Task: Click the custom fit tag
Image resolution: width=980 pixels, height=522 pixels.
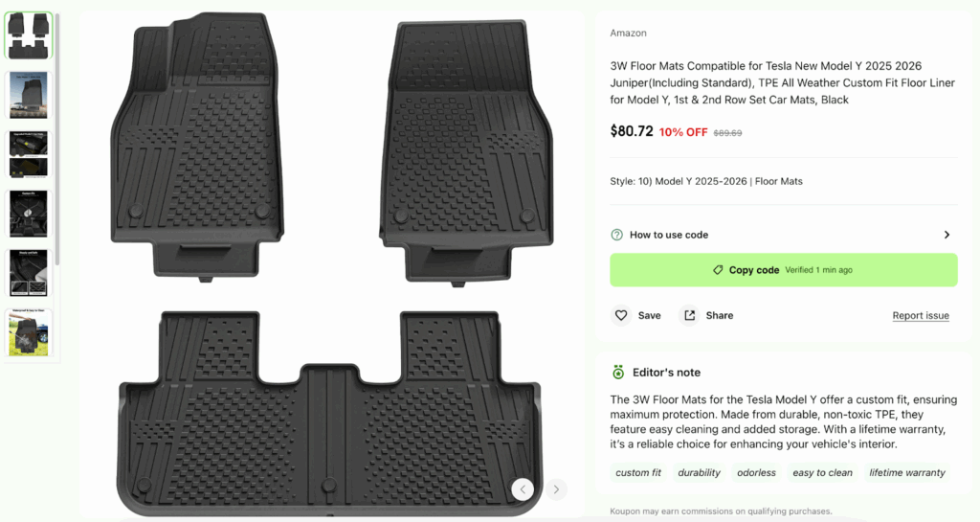Action: click(x=638, y=472)
